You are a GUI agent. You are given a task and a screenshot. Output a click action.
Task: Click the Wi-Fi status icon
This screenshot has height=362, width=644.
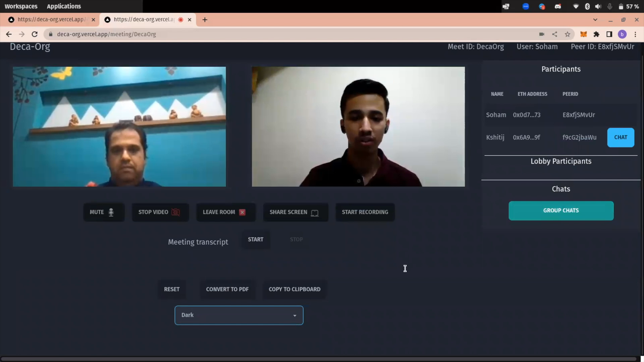tap(576, 6)
